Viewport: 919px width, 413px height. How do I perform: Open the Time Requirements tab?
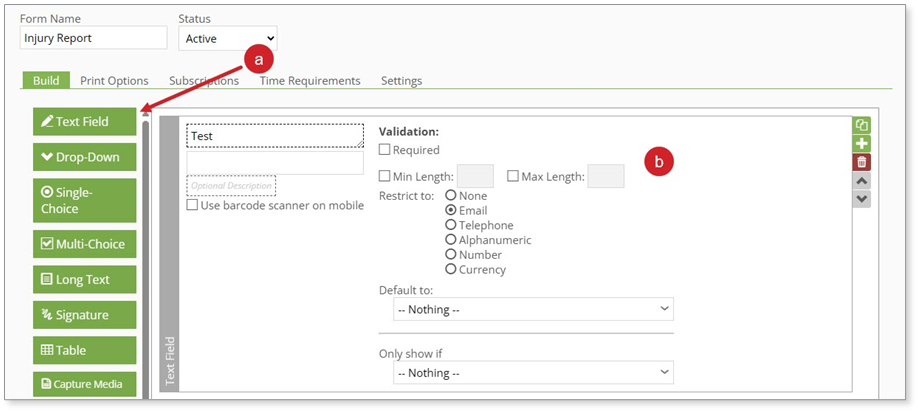click(x=310, y=81)
